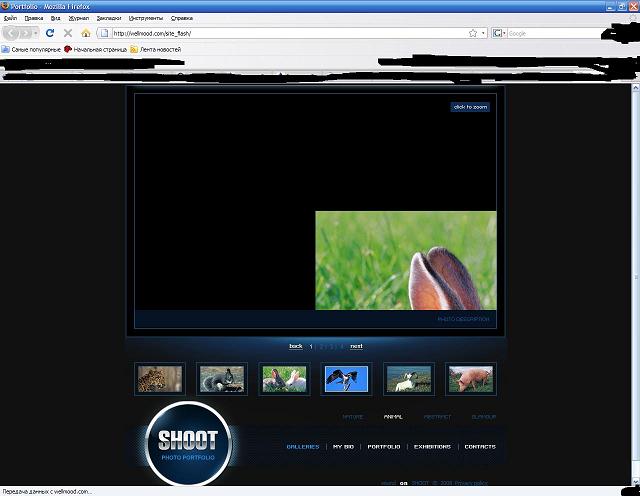Go to the Home page icon
Image resolution: width=640 pixels, height=496 pixels.
(x=86, y=33)
